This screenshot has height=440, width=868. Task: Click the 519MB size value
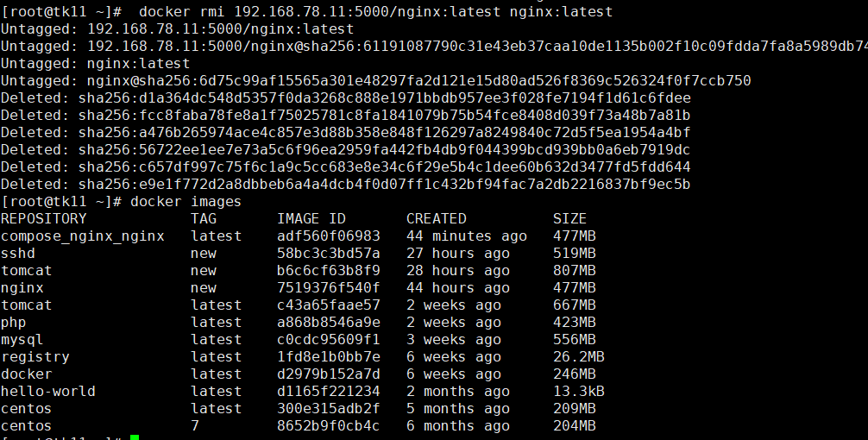pyautogui.click(x=575, y=254)
